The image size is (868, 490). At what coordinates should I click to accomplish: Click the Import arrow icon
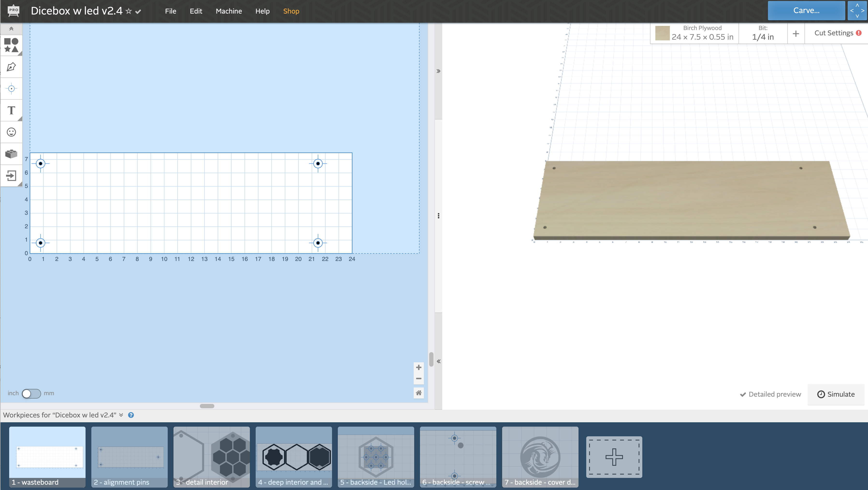11,175
